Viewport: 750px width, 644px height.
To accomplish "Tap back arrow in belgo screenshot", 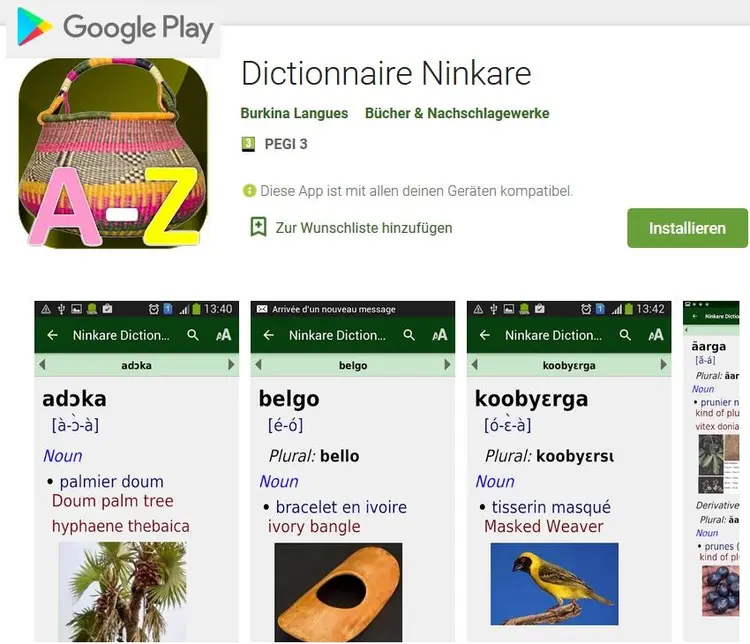I will coord(269,335).
